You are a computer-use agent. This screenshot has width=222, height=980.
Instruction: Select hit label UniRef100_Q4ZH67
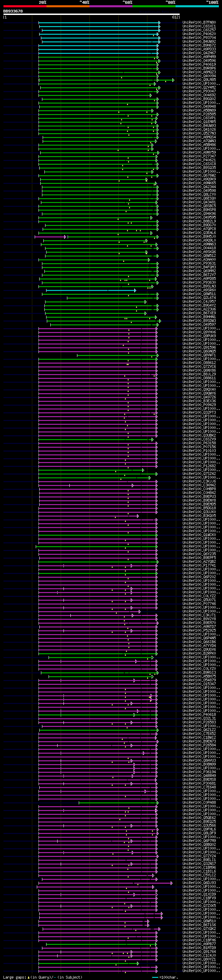(199, 53)
